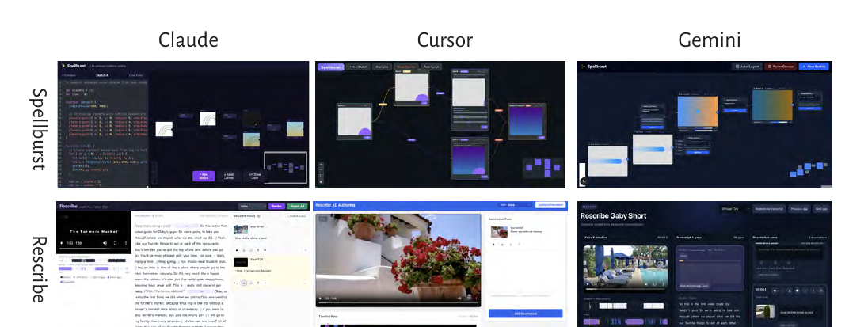This screenshot has height=327, width=868.
Task: Click lock icon in Cursor Spellburst zoom controls
Action: [321, 182]
